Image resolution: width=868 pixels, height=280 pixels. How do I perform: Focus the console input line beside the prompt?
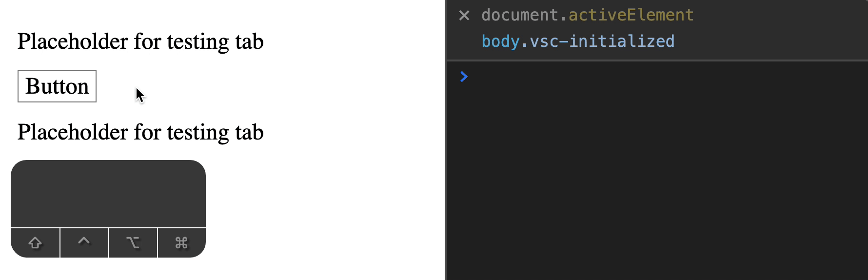point(634,77)
